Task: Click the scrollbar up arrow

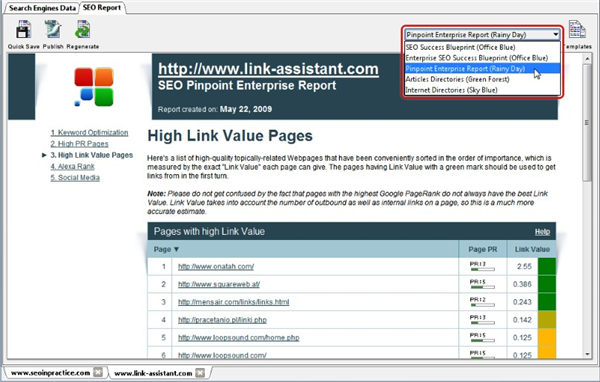Action: [x=587, y=59]
